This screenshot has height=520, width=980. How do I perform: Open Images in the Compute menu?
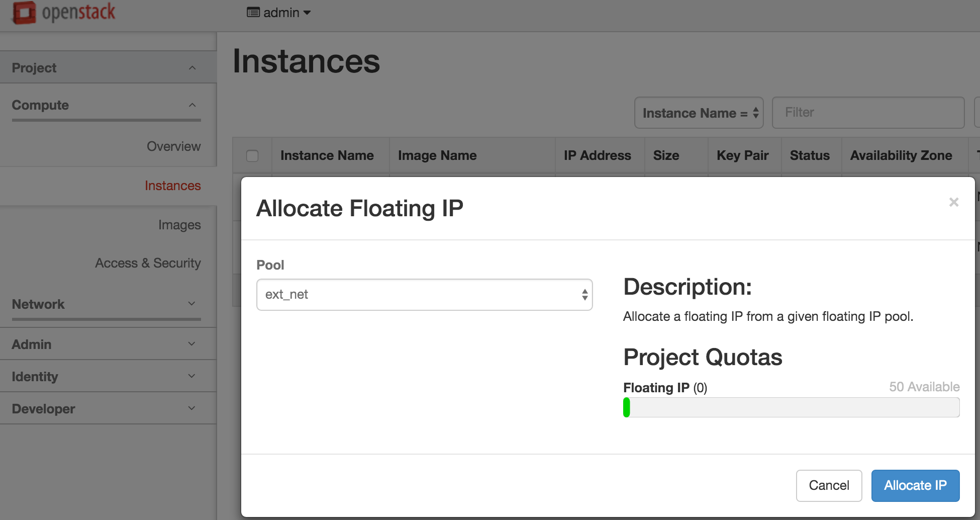click(179, 225)
